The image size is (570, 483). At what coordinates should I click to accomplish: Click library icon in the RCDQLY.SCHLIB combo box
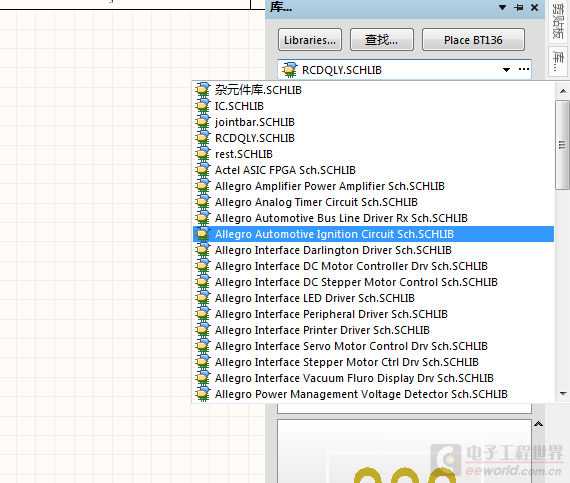tap(290, 69)
